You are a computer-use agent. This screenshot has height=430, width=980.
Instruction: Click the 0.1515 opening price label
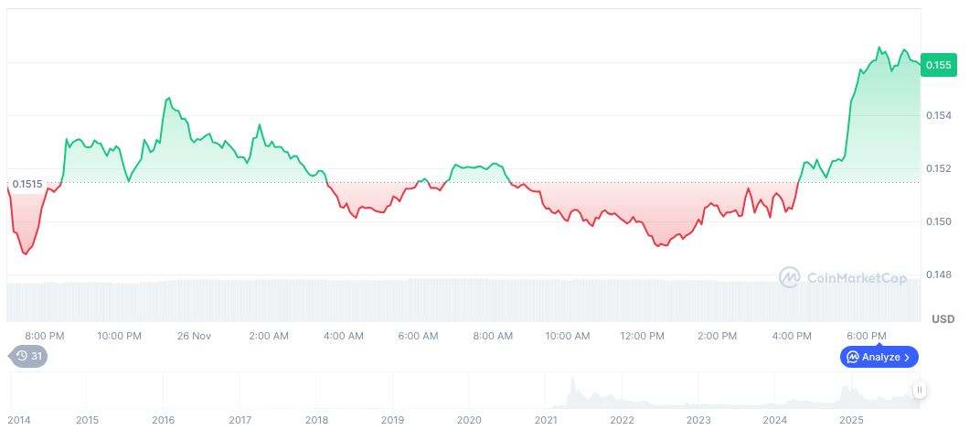pyautogui.click(x=29, y=184)
